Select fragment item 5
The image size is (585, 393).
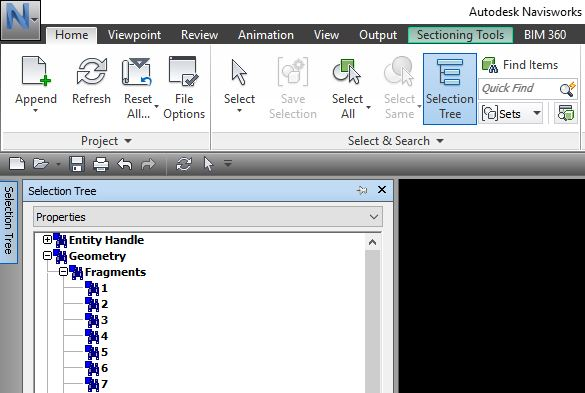tap(104, 352)
